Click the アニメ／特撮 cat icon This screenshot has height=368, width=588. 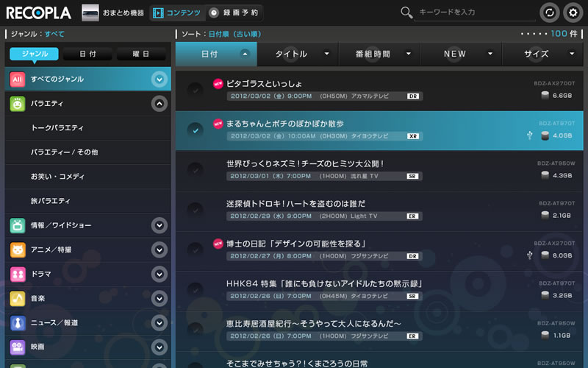(x=17, y=250)
